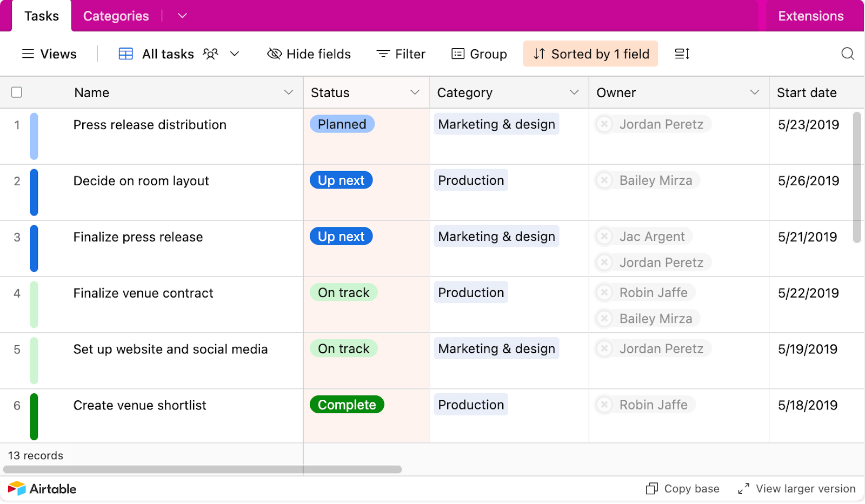The height and width of the screenshot is (504, 865).
Task: Click View larger version link
Action: pyautogui.click(x=797, y=489)
